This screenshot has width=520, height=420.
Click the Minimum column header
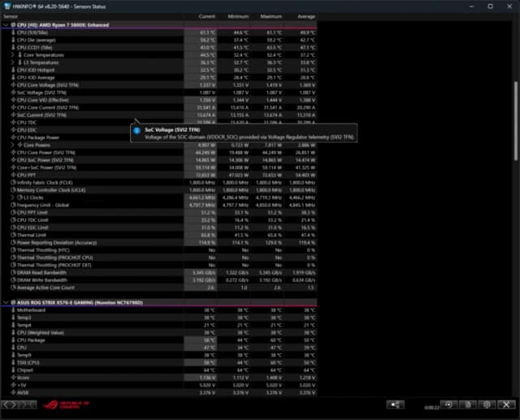238,16
